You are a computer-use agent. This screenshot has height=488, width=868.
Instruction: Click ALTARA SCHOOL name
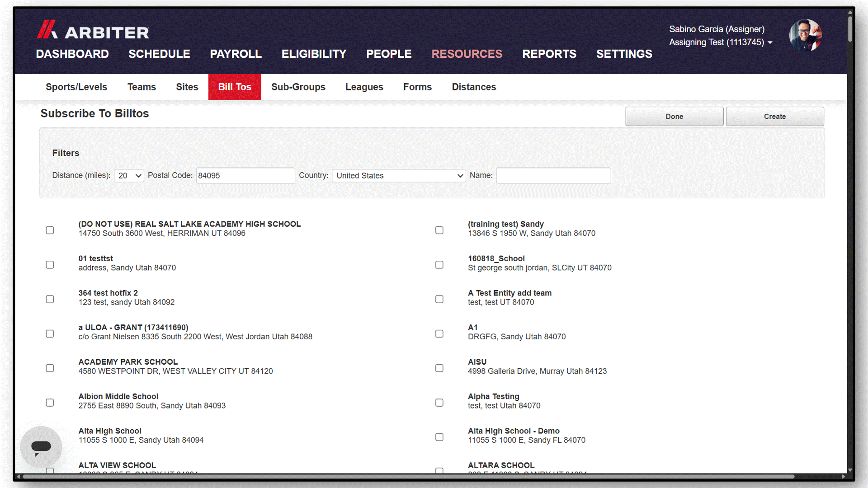click(501, 465)
